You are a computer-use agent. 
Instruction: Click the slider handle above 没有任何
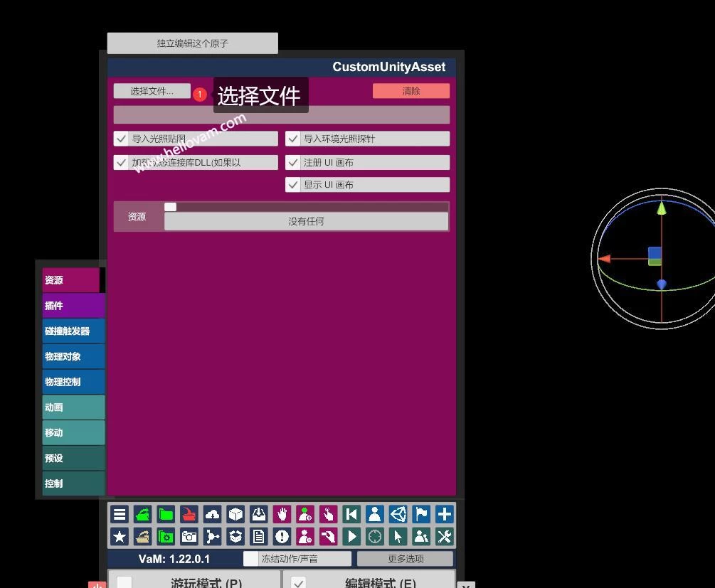170,207
